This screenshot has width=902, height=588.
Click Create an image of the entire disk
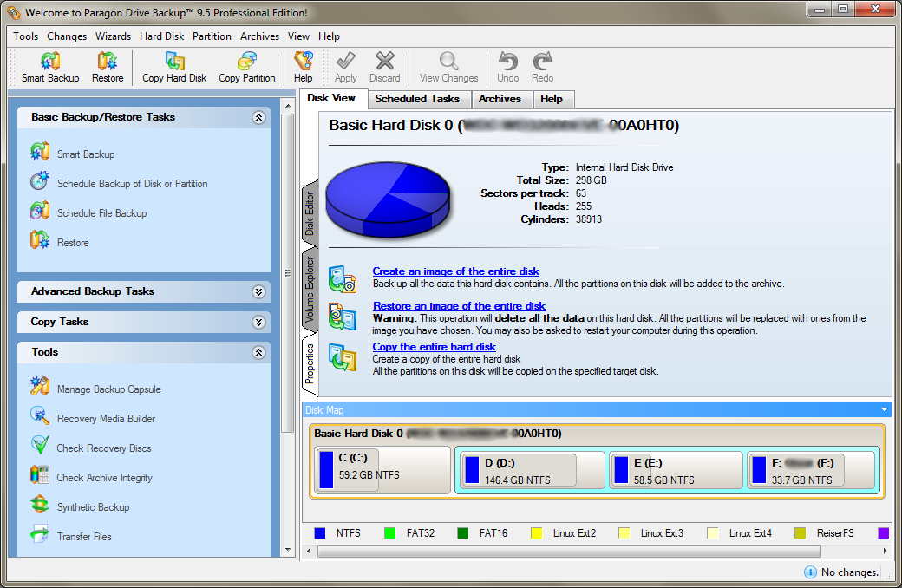455,271
